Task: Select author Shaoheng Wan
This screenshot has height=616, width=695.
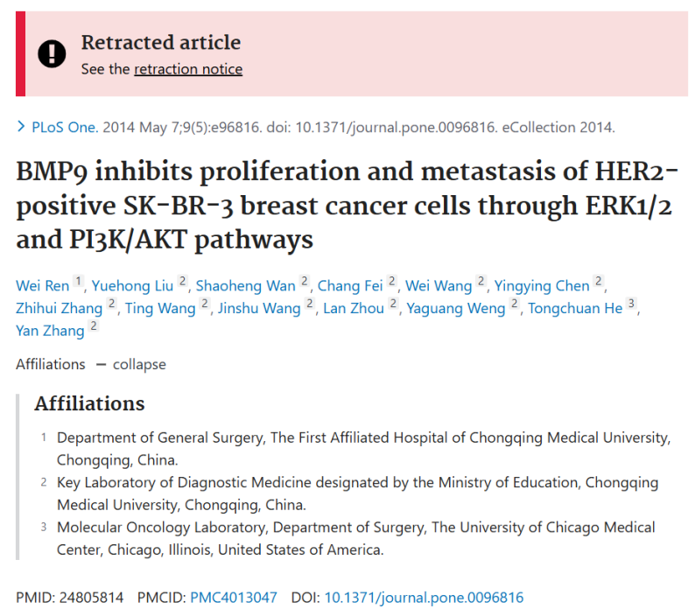Action: [x=246, y=286]
